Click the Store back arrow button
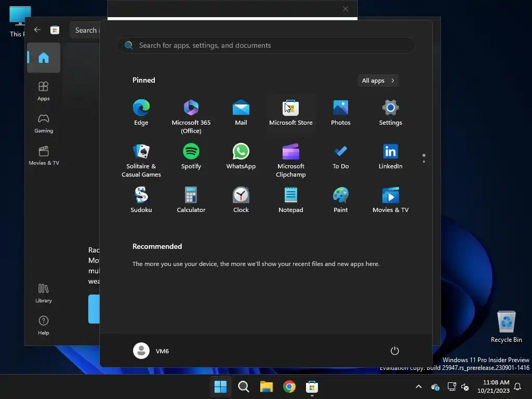The height and width of the screenshot is (399, 532). coord(37,30)
